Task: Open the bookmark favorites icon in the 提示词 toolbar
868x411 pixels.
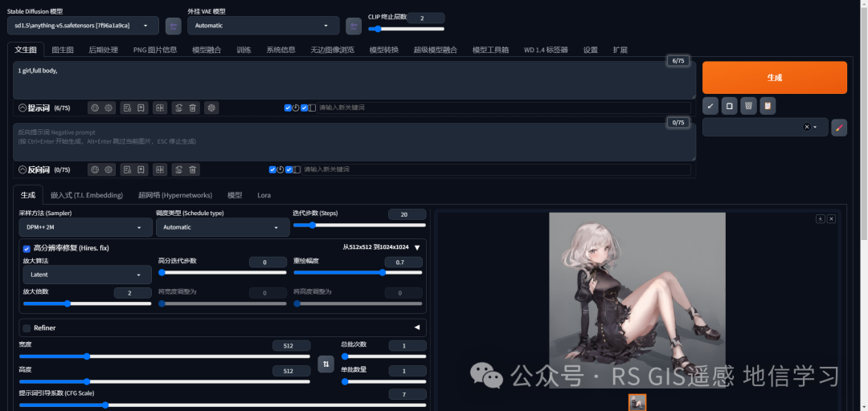Action: point(141,108)
